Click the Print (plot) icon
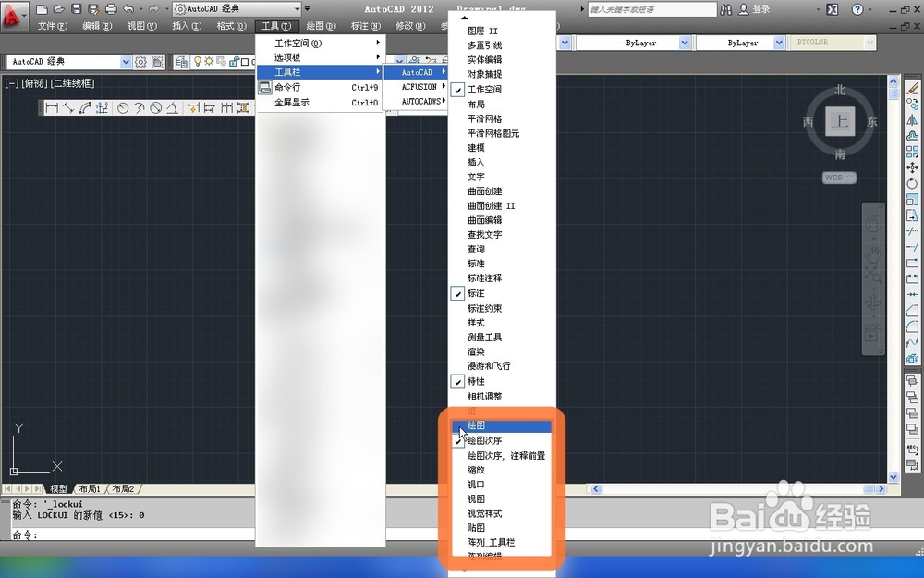924x578 pixels. [x=111, y=9]
